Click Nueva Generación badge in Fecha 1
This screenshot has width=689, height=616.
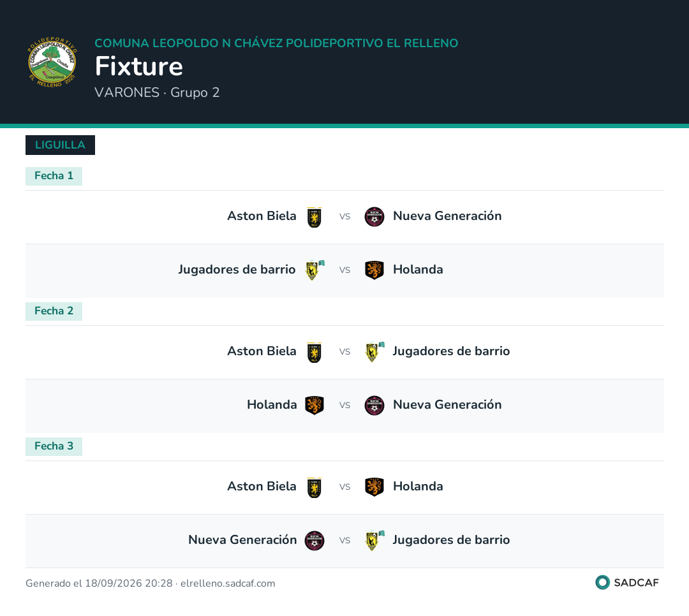[374, 217]
